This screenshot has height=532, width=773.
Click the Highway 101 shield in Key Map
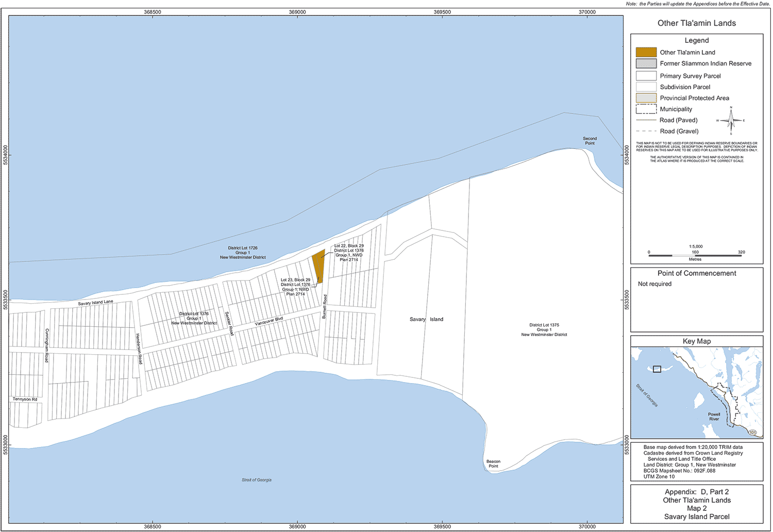[753, 433]
